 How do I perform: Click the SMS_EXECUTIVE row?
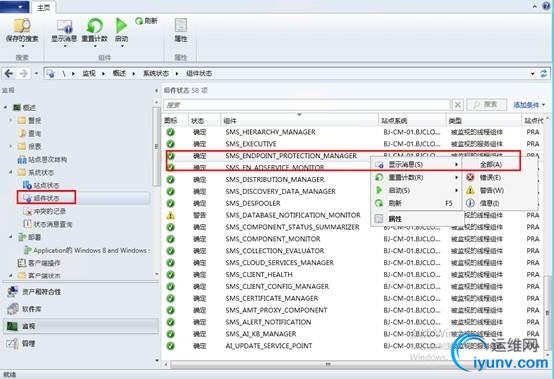coord(354,144)
